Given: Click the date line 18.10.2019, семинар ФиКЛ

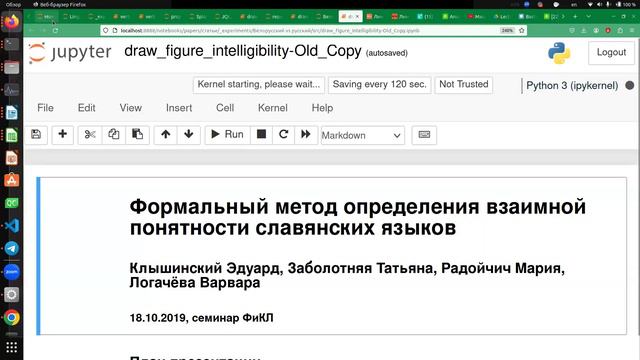Looking at the screenshot, I should [x=202, y=318].
